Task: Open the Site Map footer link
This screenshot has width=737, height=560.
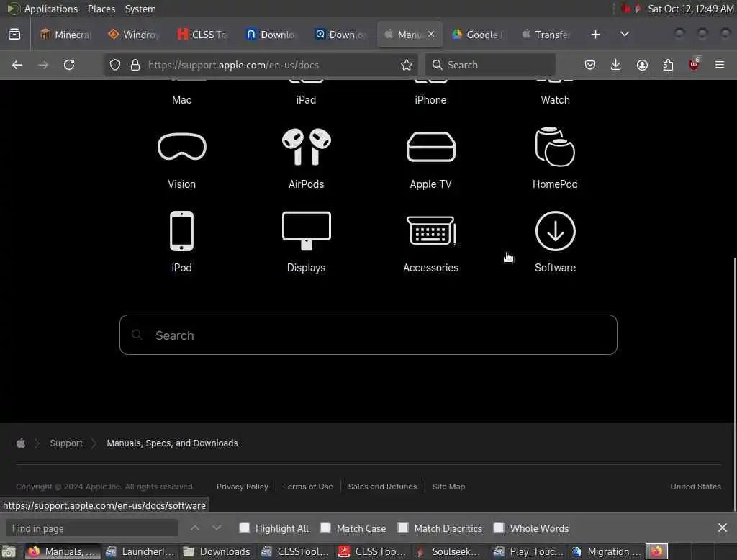Action: 448,487
